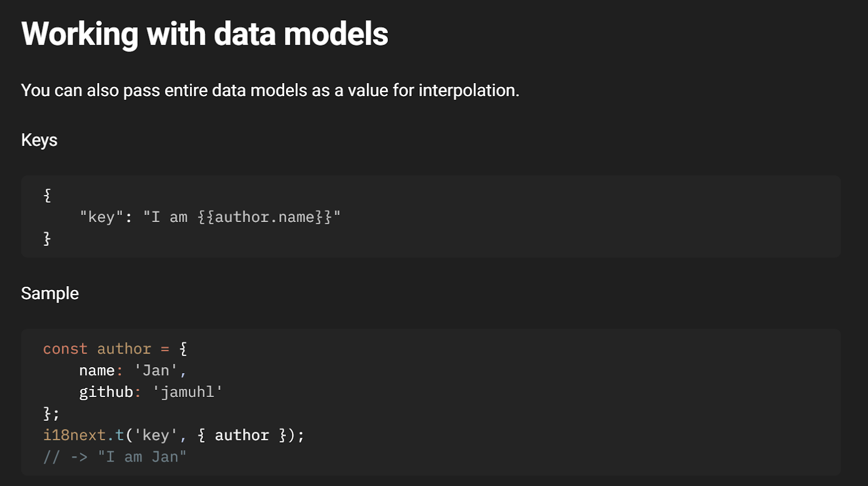Click the 'github' property in author object
The height and width of the screenshot is (486, 868).
point(106,392)
